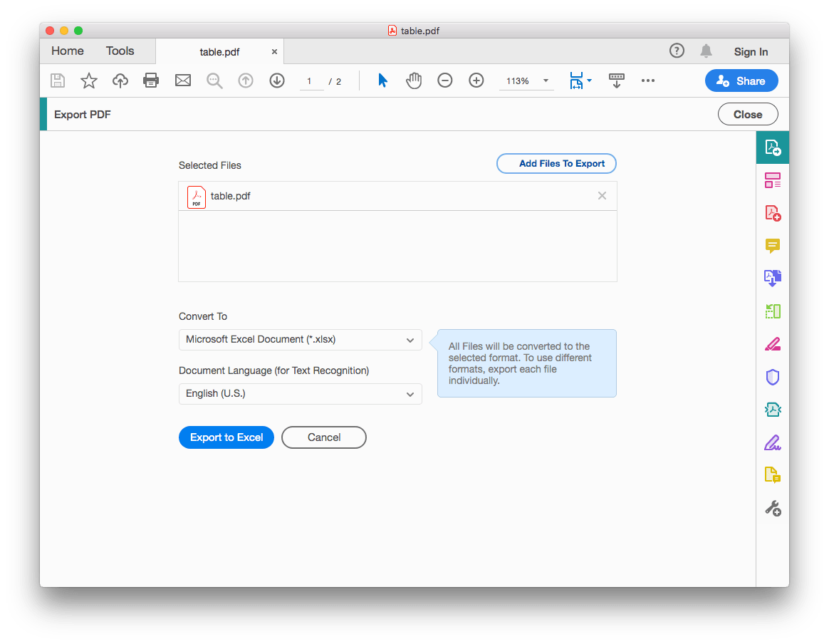This screenshot has width=829, height=644.
Task: Close the Export PDF panel
Action: coord(748,114)
